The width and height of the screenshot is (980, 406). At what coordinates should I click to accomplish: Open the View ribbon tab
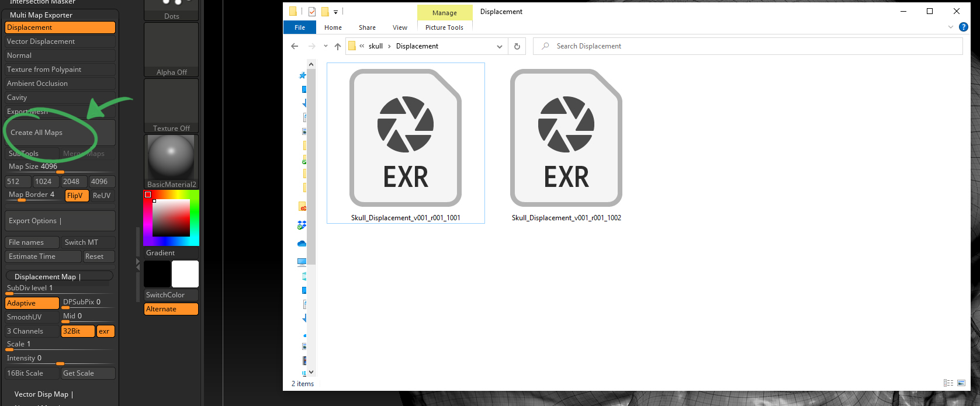pyautogui.click(x=400, y=27)
